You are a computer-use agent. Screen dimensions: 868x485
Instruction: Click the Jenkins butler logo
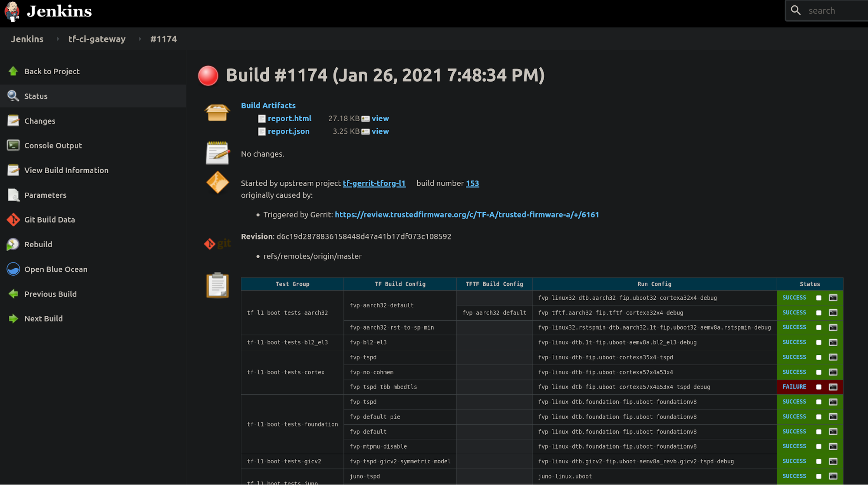pos(12,11)
